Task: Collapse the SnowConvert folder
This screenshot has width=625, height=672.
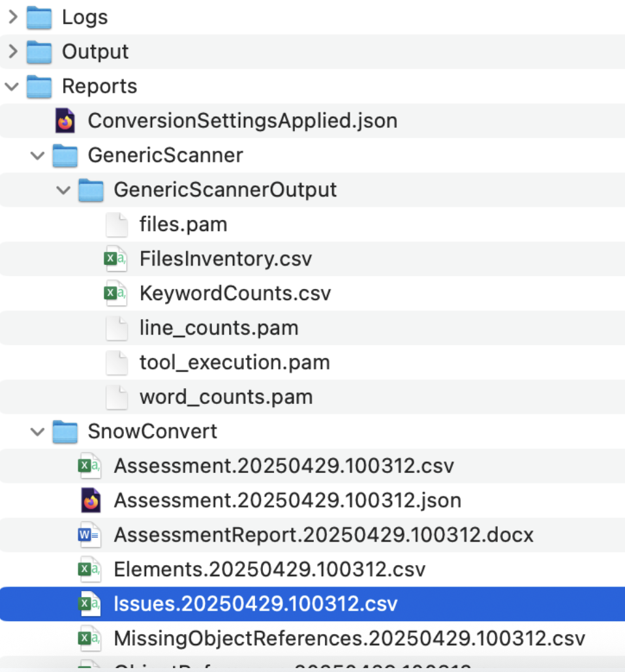Action: click(x=38, y=431)
